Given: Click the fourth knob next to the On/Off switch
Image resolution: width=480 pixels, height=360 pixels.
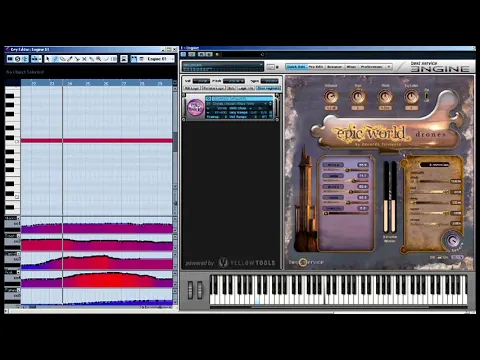Looking at the screenshot, I should point(412,97).
